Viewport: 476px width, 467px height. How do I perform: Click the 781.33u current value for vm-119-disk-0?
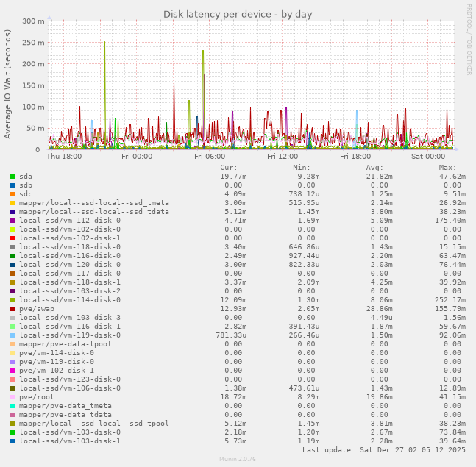(231, 335)
